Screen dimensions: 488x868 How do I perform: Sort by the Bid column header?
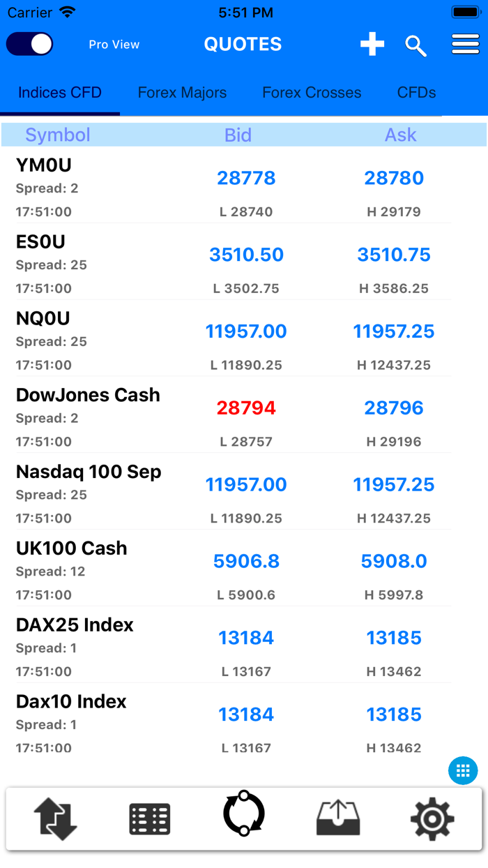coord(238,134)
